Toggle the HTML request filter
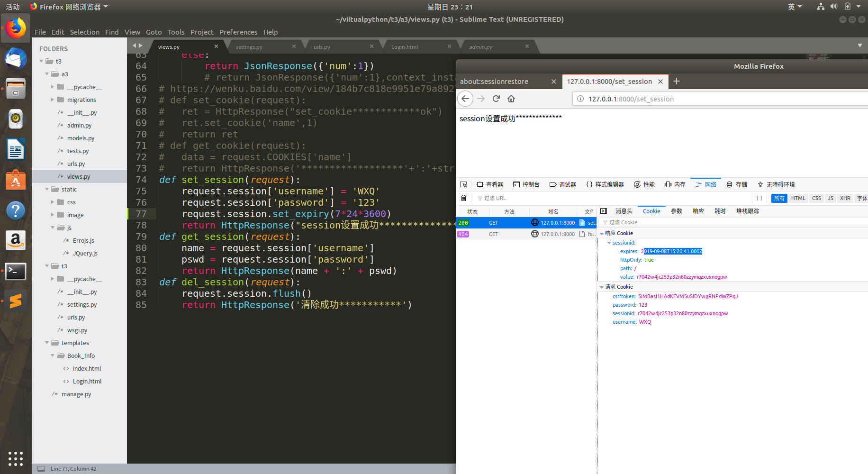The image size is (868, 474). [798, 198]
